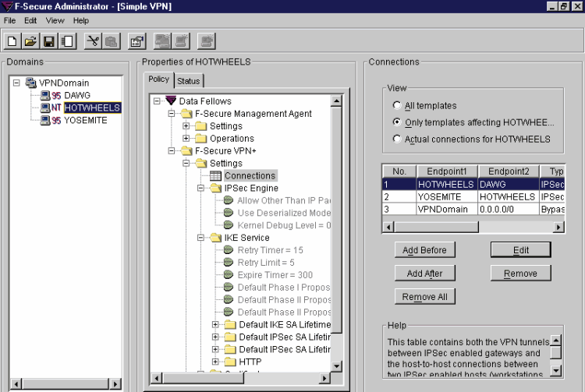Click the Endpoint1 column header

click(x=447, y=171)
